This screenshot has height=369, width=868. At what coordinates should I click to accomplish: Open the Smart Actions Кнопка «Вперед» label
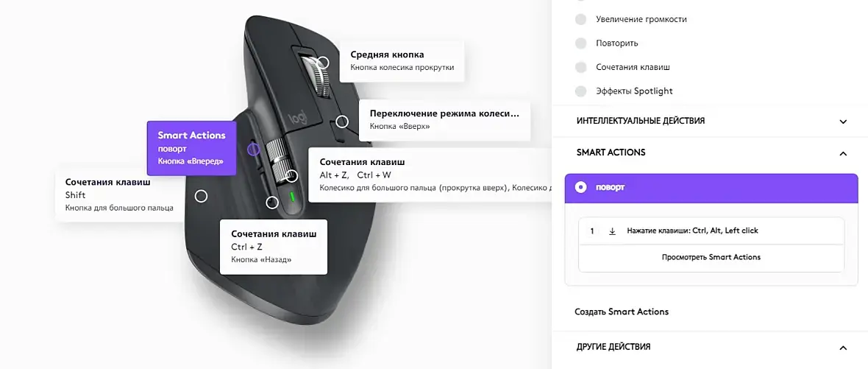191,148
